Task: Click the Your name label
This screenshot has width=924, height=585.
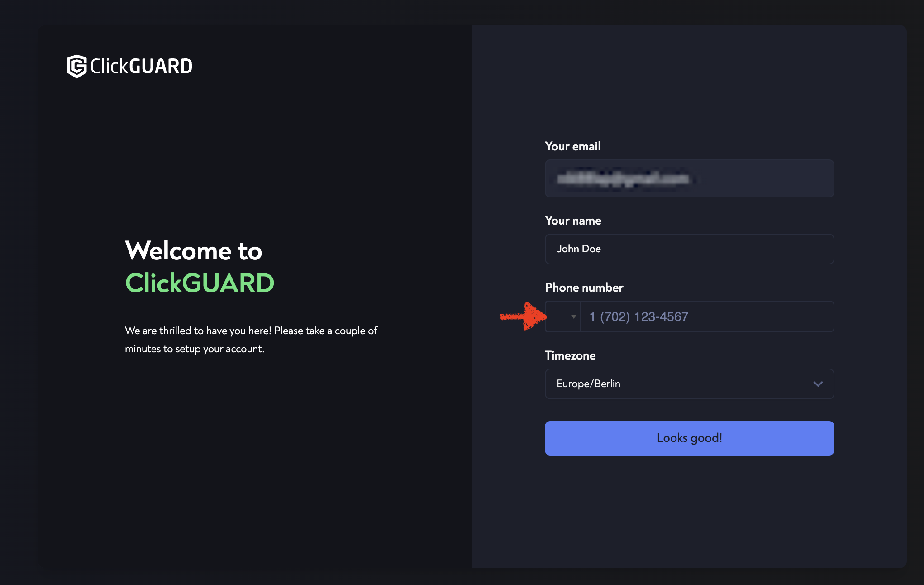Action: tap(573, 221)
